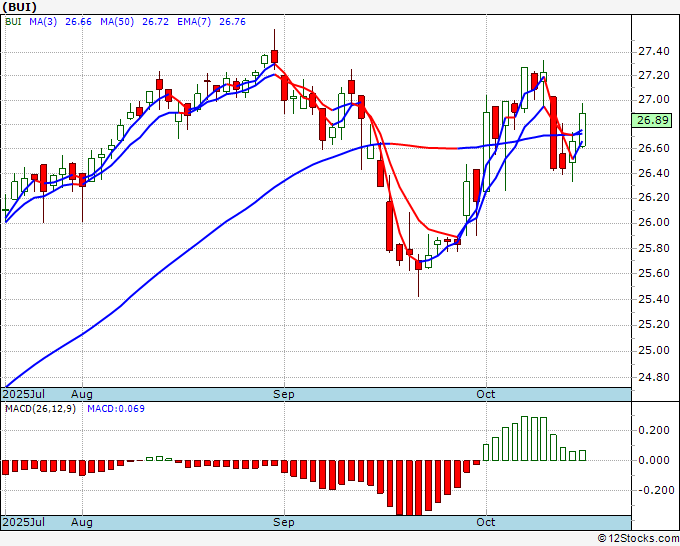Click Aug on the price chart axis
This screenshot has height=546, width=680.
82,394
